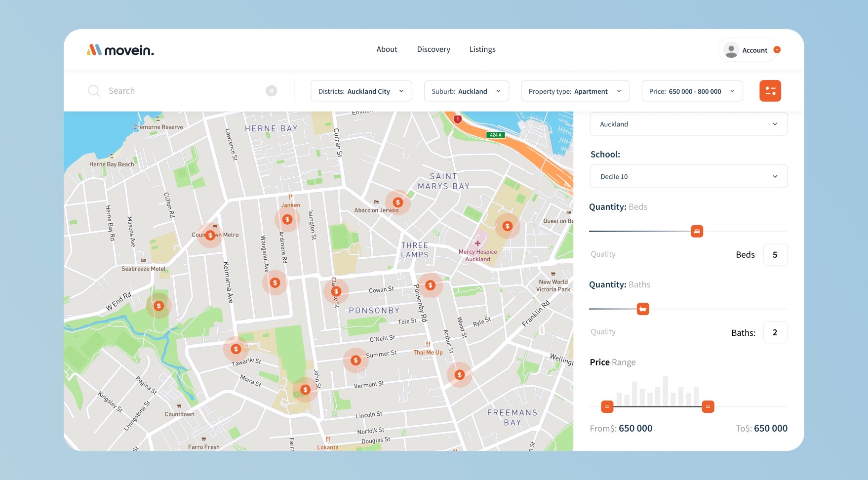The width and height of the screenshot is (868, 480).
Task: Click the Thai Me Up restaurant label
Action: pyautogui.click(x=428, y=353)
